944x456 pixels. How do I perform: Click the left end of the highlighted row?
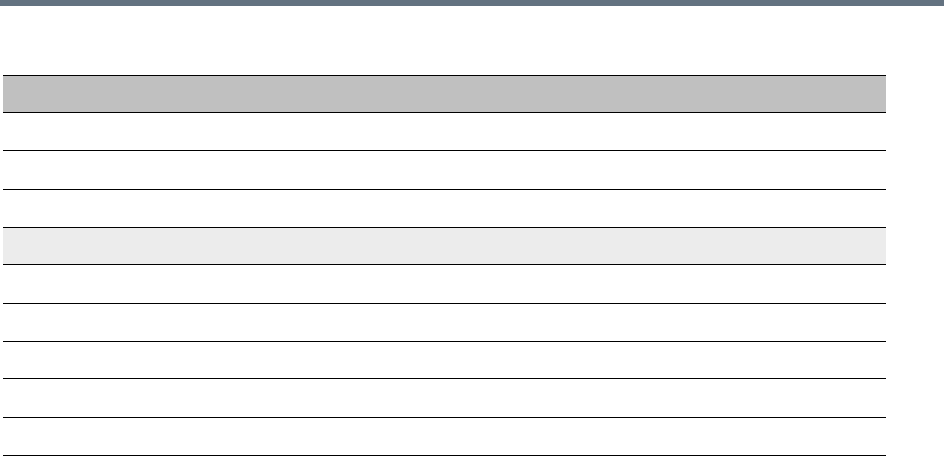point(15,246)
